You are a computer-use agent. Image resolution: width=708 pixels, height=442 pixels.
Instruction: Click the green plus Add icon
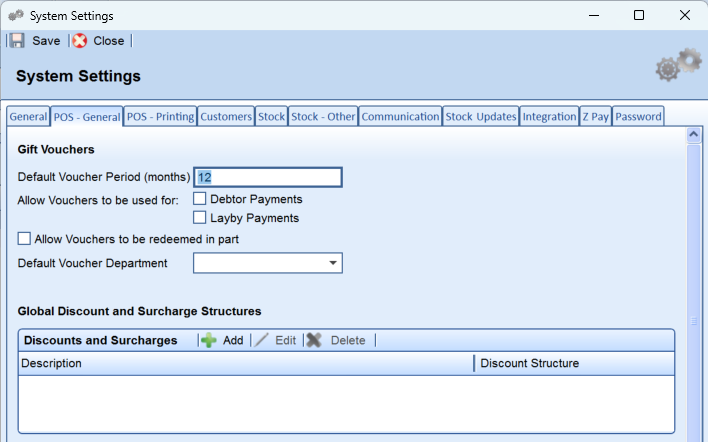point(209,340)
